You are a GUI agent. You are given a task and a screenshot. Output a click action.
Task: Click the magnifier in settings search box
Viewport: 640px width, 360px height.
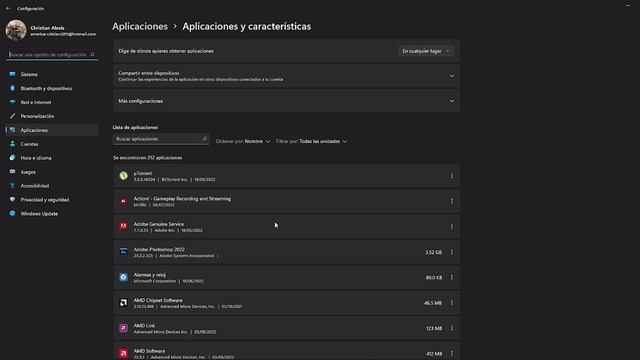tap(92, 54)
